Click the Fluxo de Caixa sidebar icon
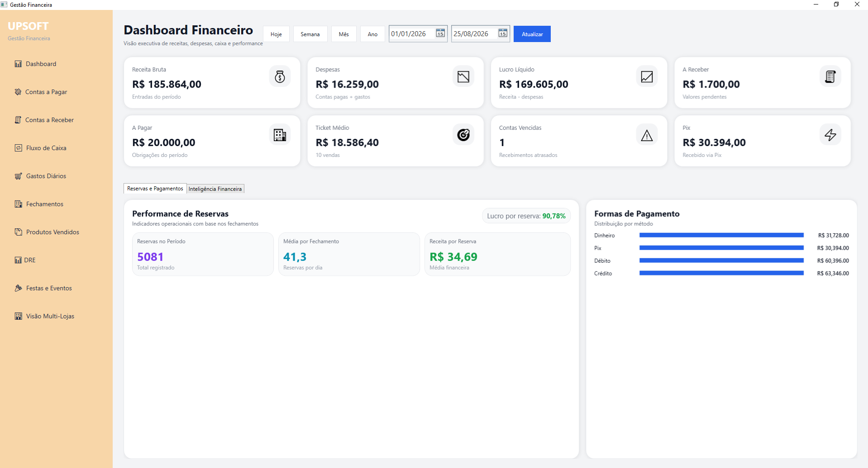 (19, 148)
